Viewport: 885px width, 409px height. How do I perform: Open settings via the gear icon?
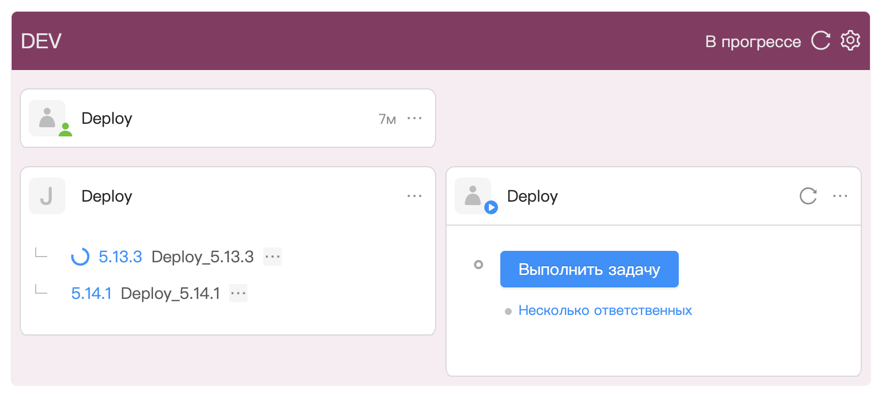coord(850,41)
